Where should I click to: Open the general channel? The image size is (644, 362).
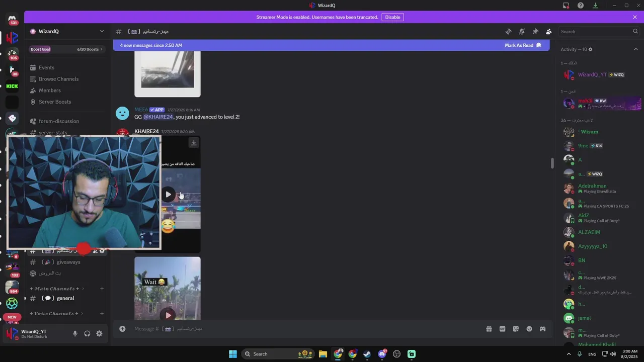pos(67,298)
